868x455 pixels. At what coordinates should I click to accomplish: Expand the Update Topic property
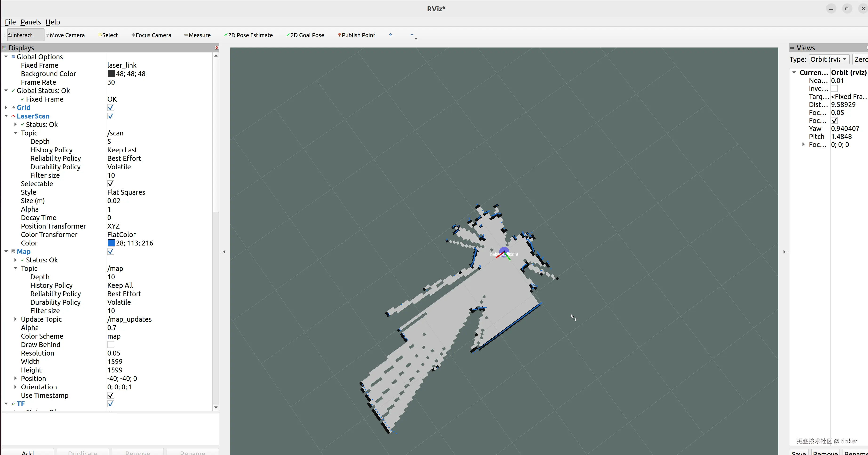16,319
